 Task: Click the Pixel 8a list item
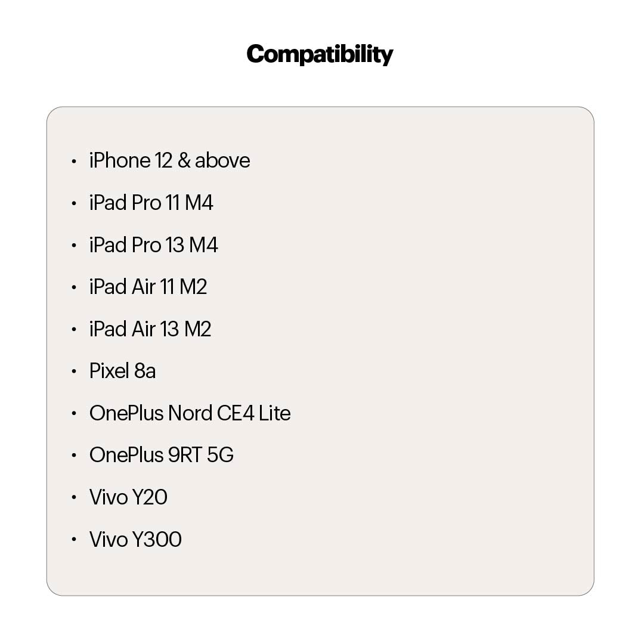[x=122, y=371]
